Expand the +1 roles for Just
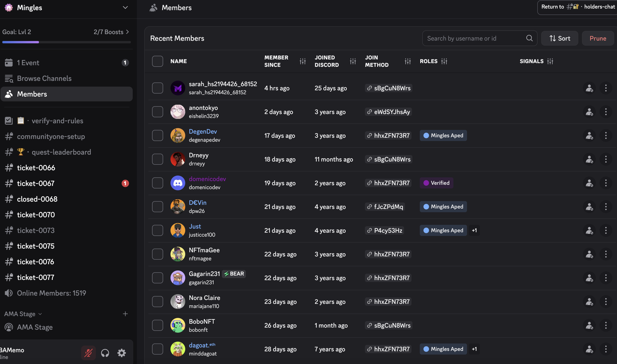 click(x=474, y=230)
